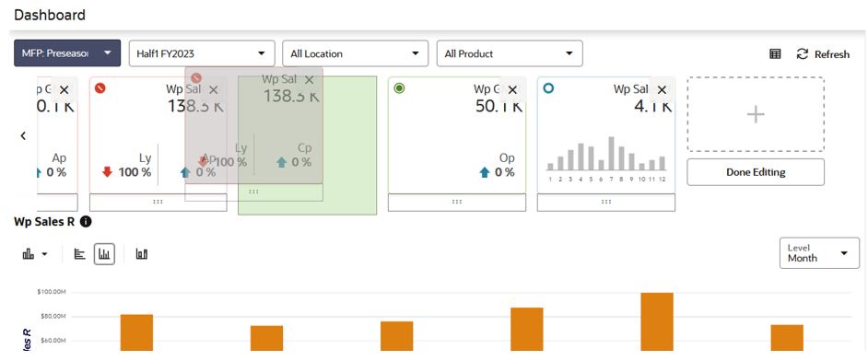Viewport: 868px width, 361px height.
Task: Expand the Half1 FY2023 dropdown
Action: [x=202, y=53]
